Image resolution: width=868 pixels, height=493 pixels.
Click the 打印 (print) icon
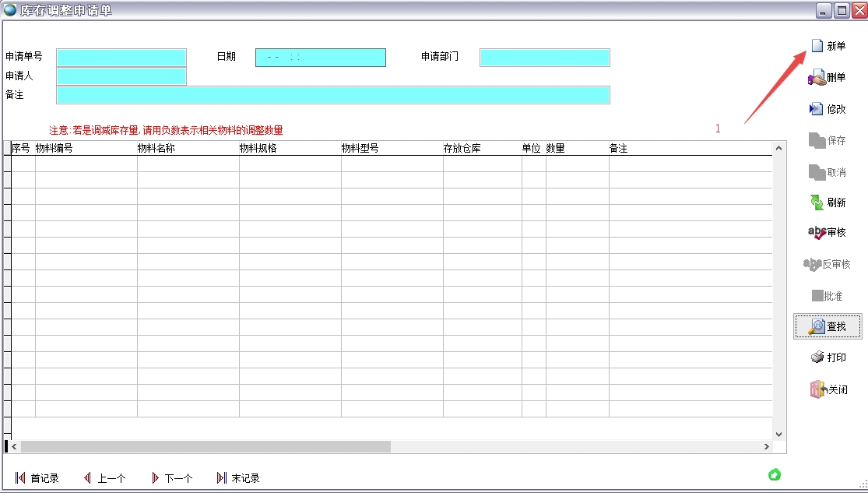[x=817, y=357]
